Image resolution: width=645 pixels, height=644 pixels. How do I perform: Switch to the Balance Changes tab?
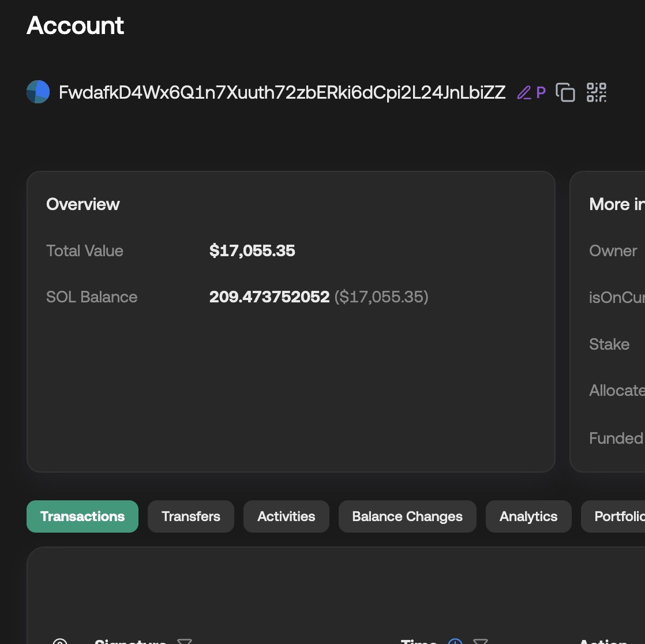tap(407, 516)
